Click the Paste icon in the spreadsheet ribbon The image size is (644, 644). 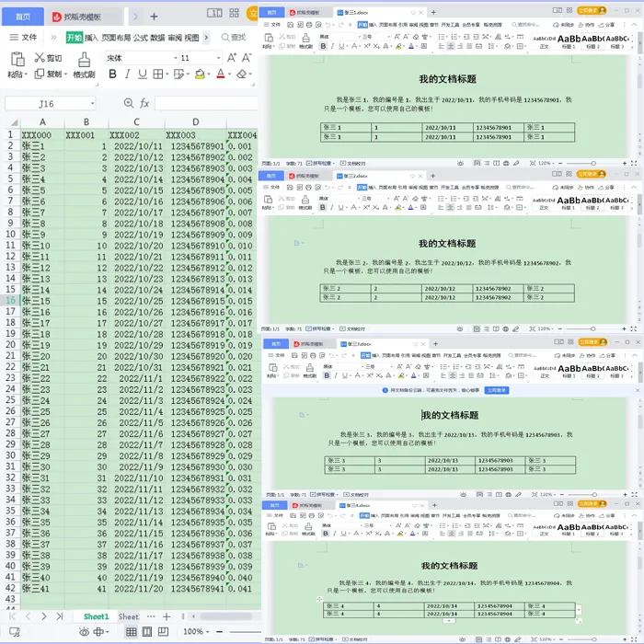[x=17, y=60]
